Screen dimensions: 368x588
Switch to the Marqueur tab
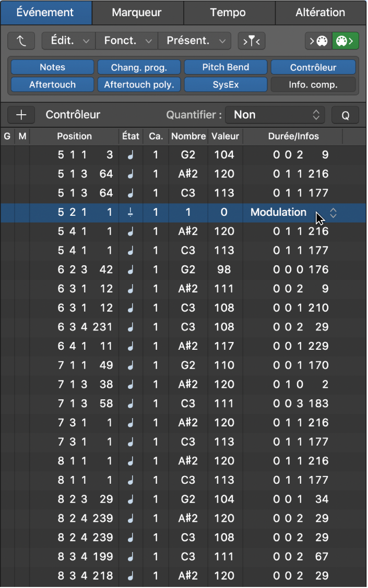click(x=137, y=13)
